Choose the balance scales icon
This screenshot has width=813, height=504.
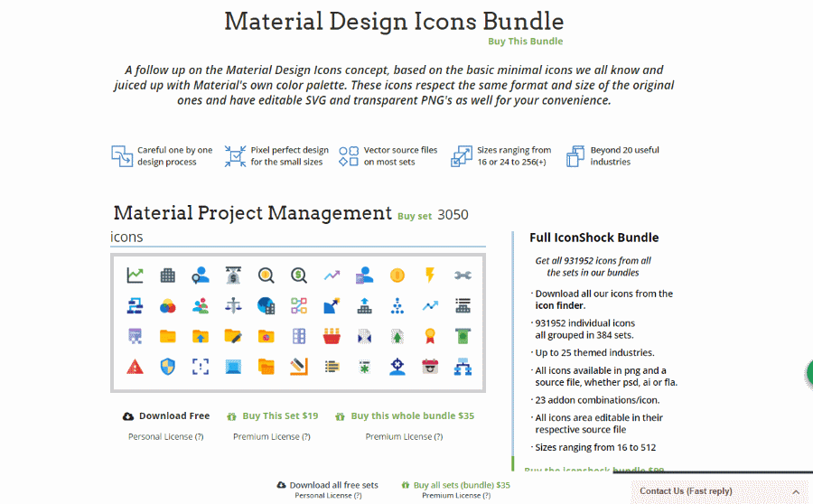coord(233,306)
